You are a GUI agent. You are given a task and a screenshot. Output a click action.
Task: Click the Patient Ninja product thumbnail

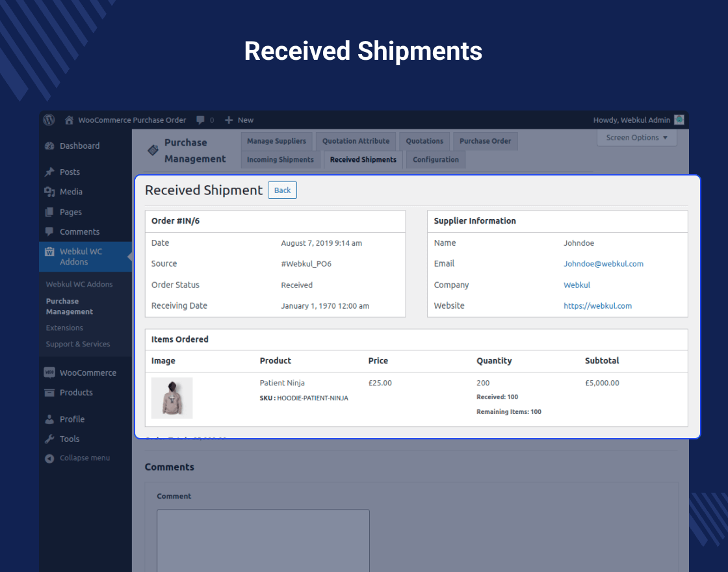(172, 396)
